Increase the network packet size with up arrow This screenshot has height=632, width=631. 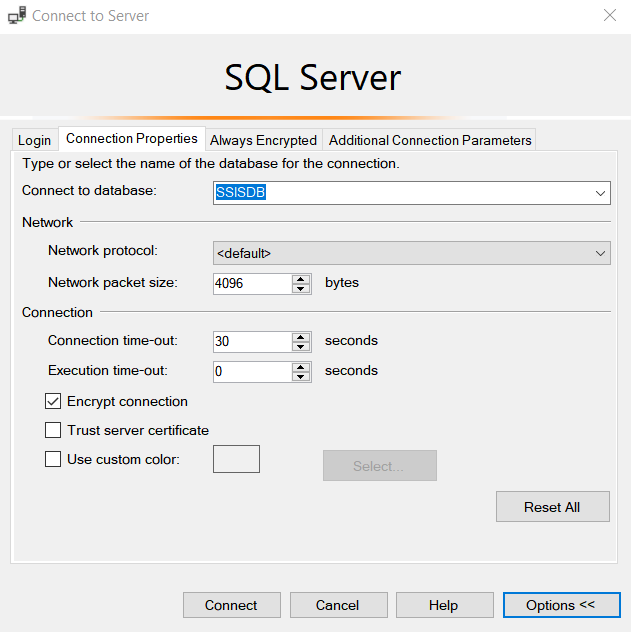coord(301,278)
